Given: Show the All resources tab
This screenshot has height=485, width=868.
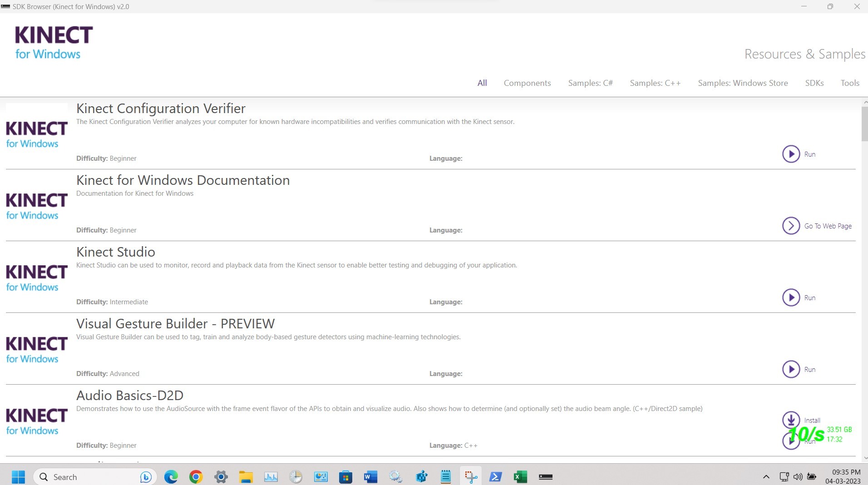Looking at the screenshot, I should tap(482, 83).
